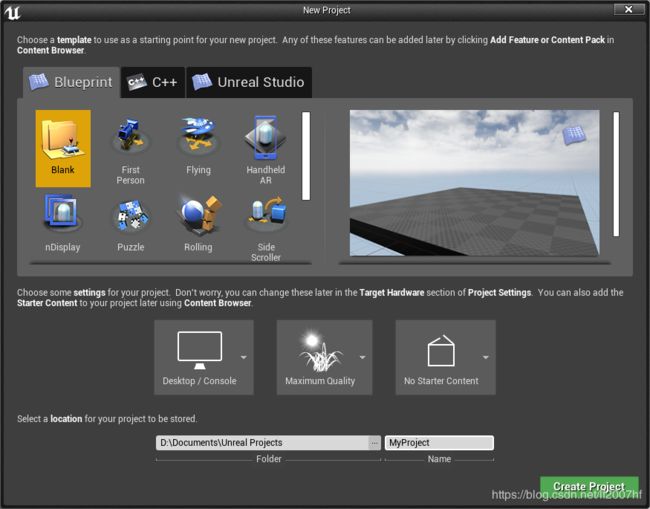Click the Maximum Quality grass icon

(x=320, y=351)
